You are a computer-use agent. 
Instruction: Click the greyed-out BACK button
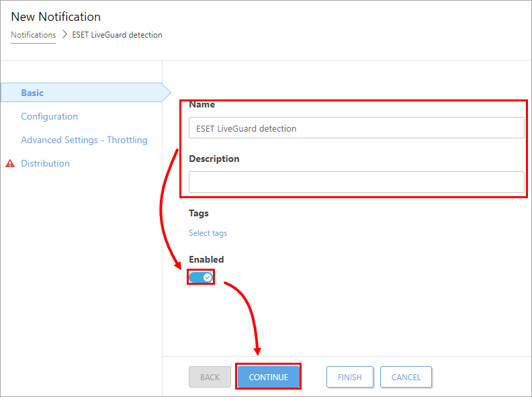point(210,377)
